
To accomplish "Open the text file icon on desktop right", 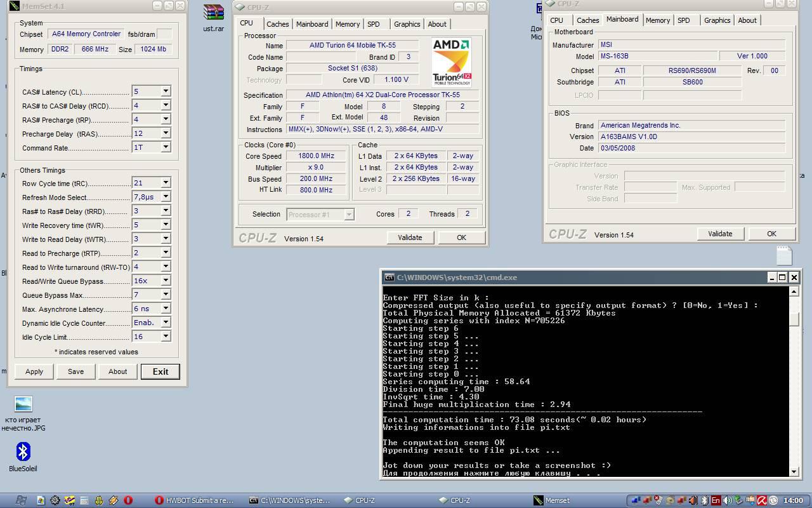I will point(784,255).
